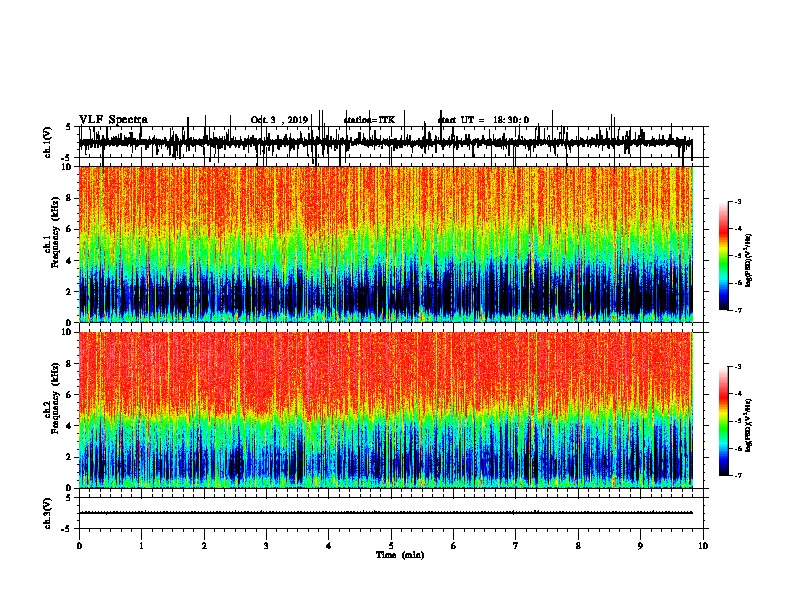Click the "6" minute tick label
The height and width of the screenshot is (612, 792).
(454, 546)
